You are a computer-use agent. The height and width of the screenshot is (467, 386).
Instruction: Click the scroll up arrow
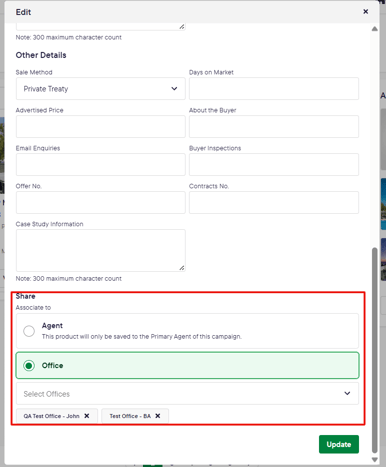(x=375, y=29)
